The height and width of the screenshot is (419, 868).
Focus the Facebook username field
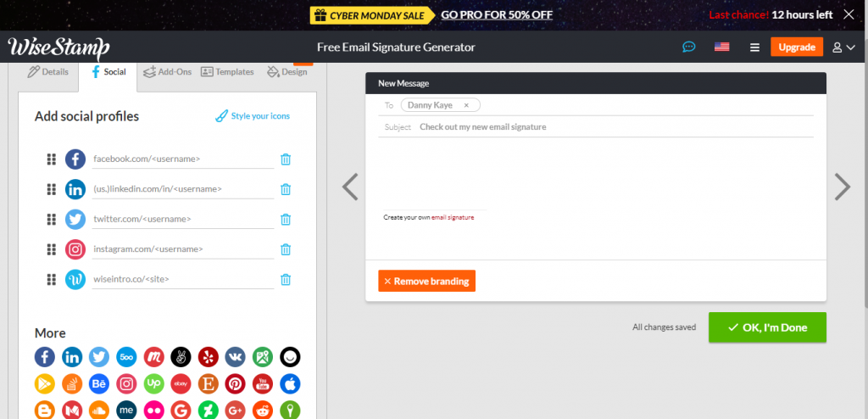click(x=183, y=159)
